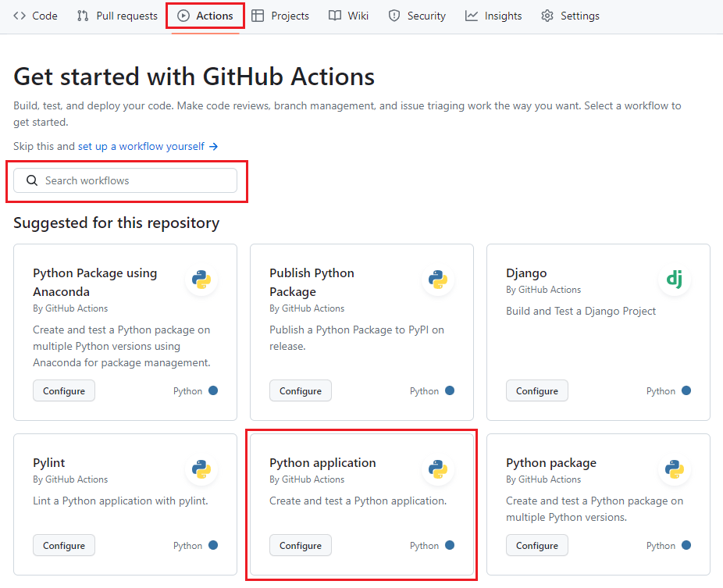Click Python language dot on Publish Python Package card
The image size is (723, 588).
(x=450, y=390)
